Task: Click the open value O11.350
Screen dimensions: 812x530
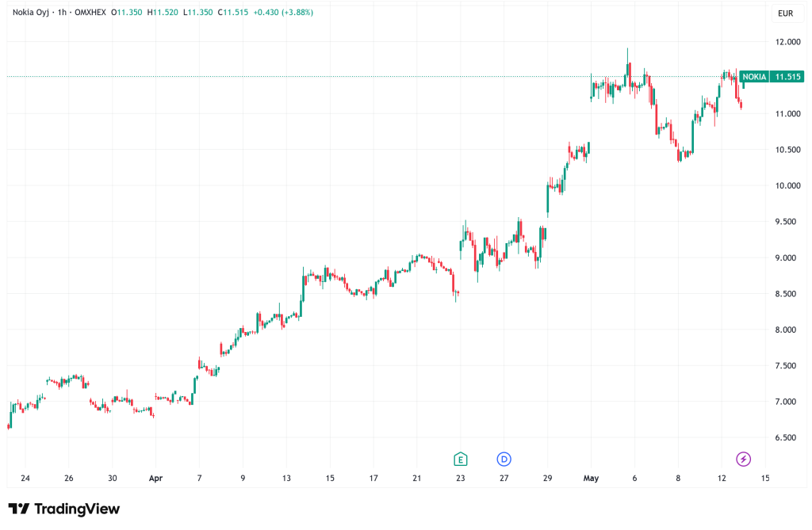Action: click(126, 13)
